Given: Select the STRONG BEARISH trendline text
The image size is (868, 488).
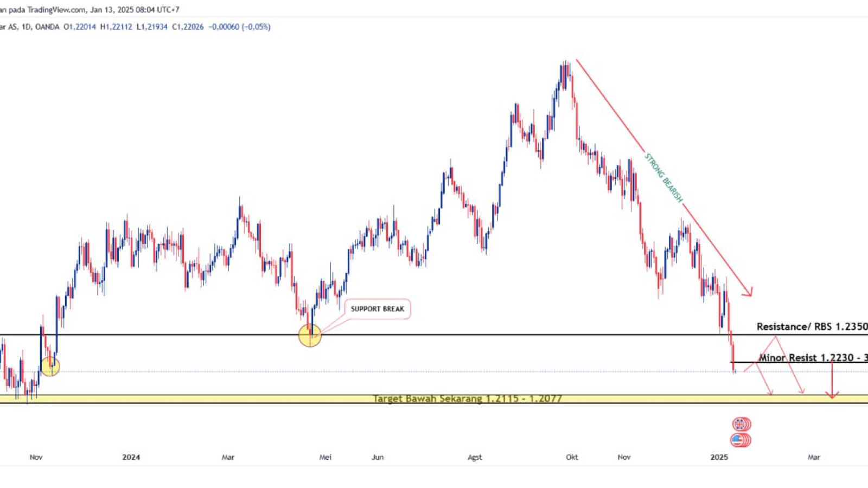Looking at the screenshot, I should pyautogui.click(x=663, y=178).
